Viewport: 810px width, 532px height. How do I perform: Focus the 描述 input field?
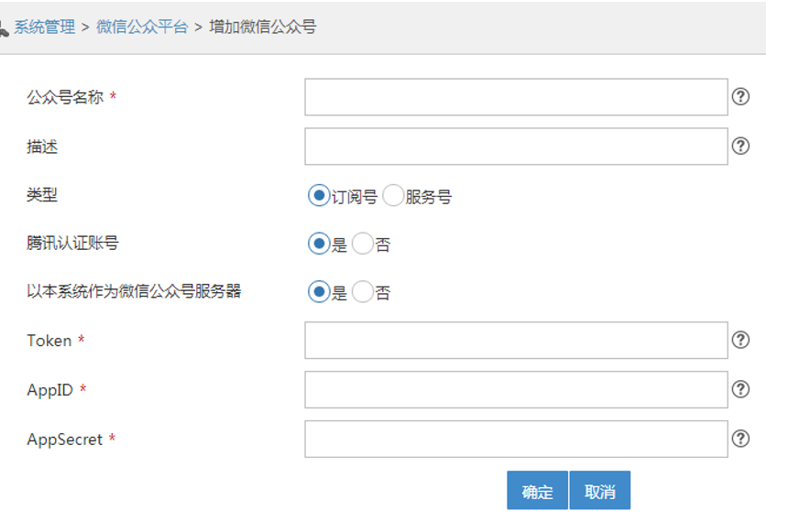pos(516,147)
